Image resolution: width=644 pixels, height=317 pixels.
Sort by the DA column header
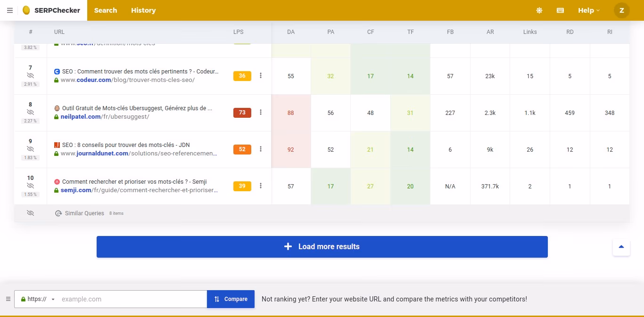pos(291,32)
